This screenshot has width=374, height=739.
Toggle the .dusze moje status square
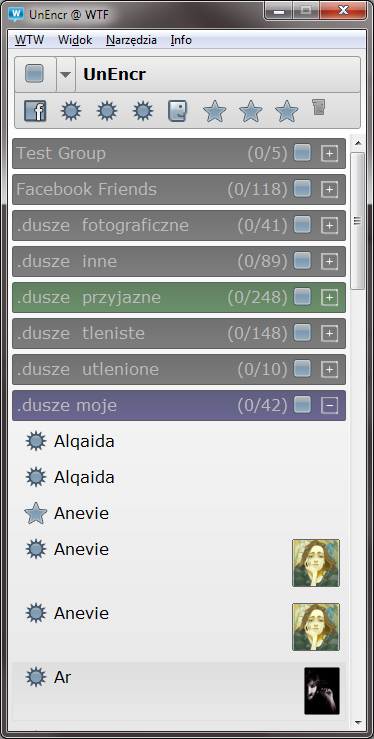[302, 404]
